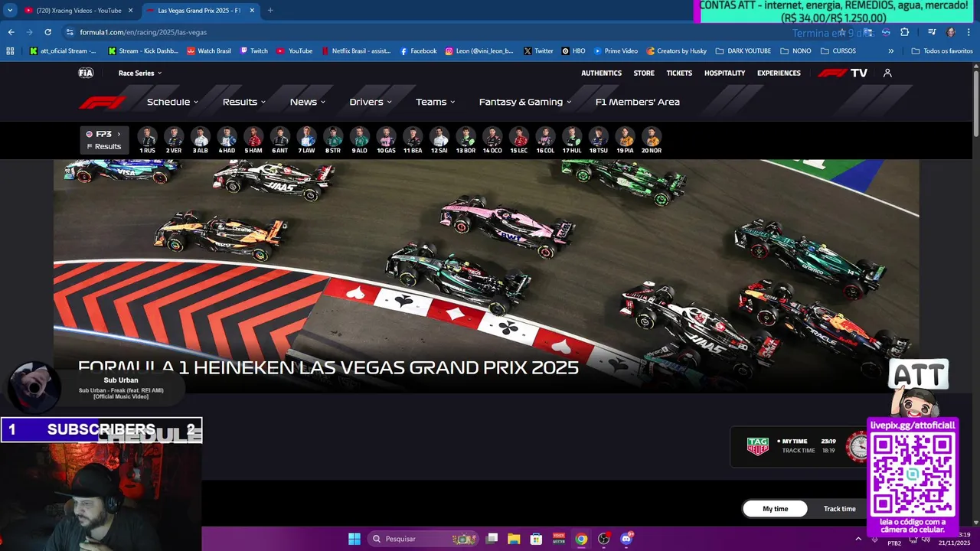Open File Explorer from taskbar

pos(514,539)
